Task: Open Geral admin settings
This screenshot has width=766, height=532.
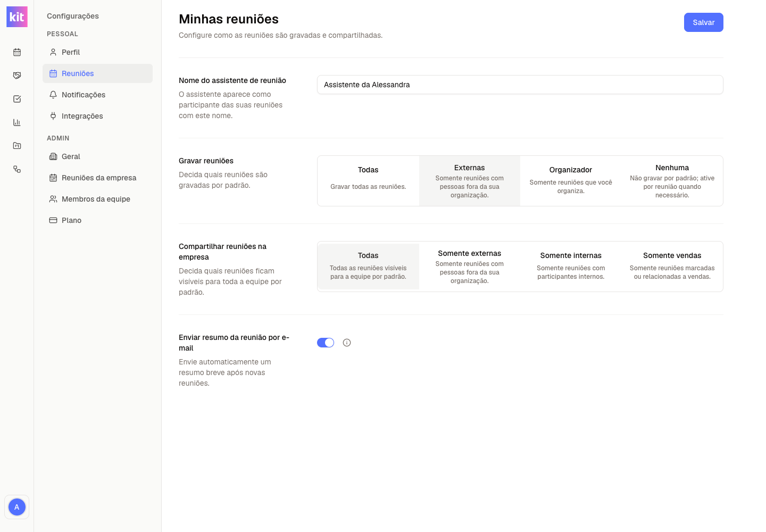Action: pos(97,156)
